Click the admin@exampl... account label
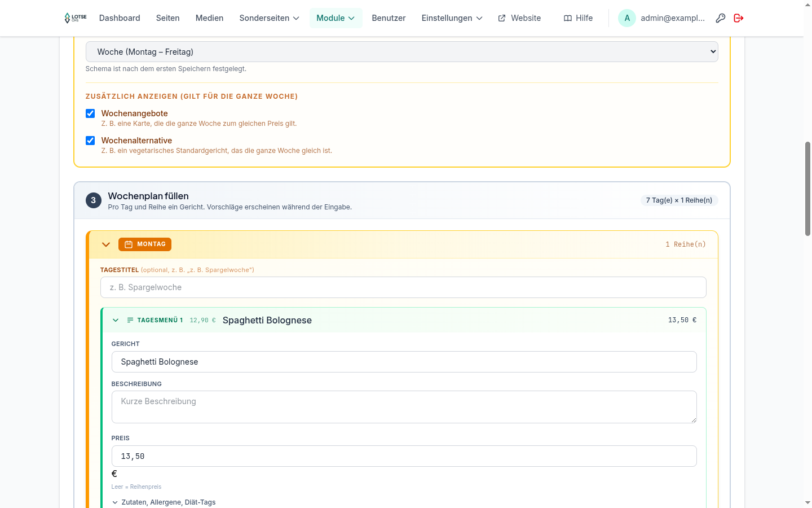The image size is (812, 508). (673, 18)
